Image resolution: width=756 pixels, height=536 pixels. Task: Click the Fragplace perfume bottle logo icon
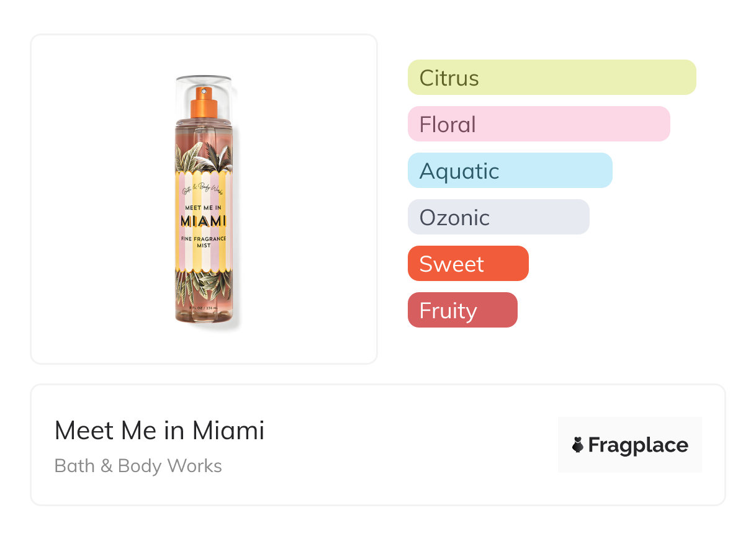coord(578,445)
